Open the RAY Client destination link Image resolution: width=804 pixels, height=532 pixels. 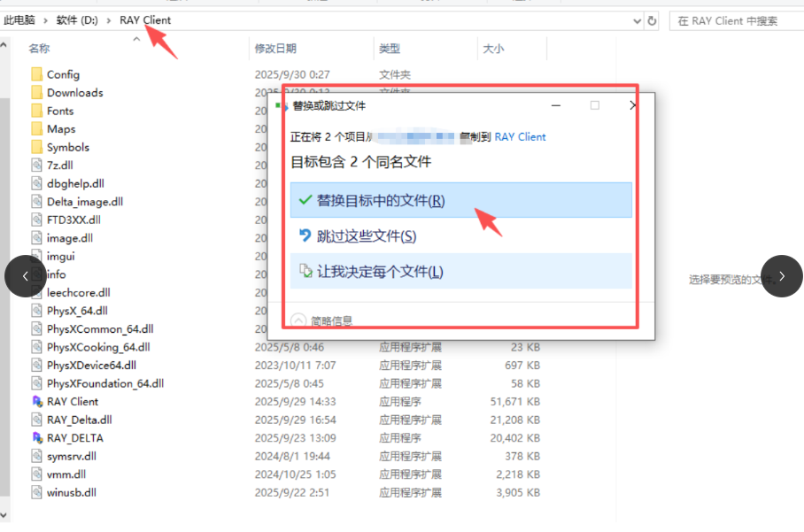520,136
